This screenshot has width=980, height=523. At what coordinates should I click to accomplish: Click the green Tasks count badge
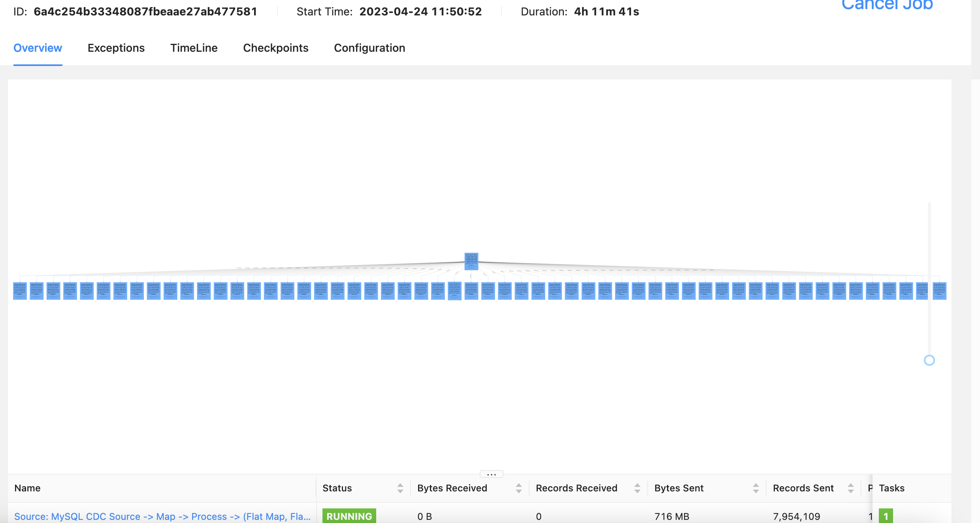[886, 516]
